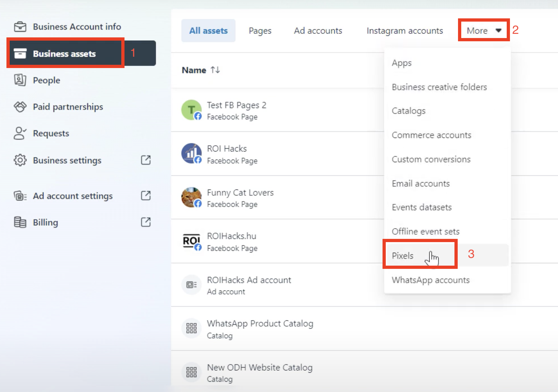
Task: Click the Name column header
Action: pyautogui.click(x=194, y=70)
